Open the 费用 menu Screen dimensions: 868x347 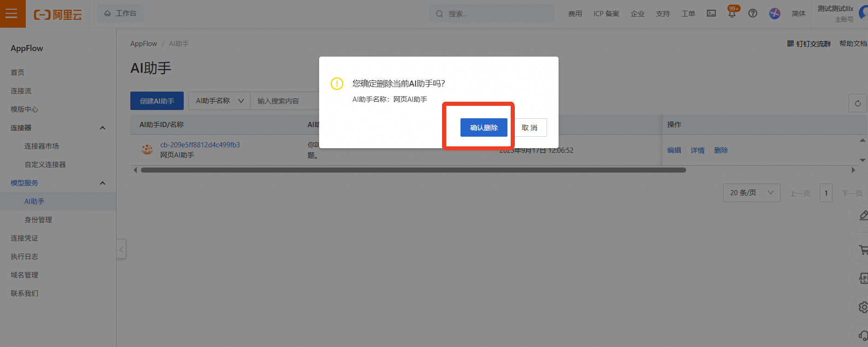coord(575,14)
